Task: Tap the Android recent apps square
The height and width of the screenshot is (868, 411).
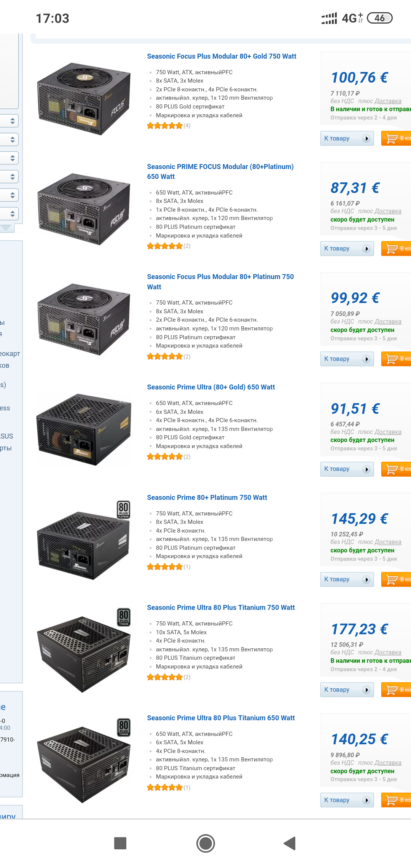Action: tap(120, 843)
